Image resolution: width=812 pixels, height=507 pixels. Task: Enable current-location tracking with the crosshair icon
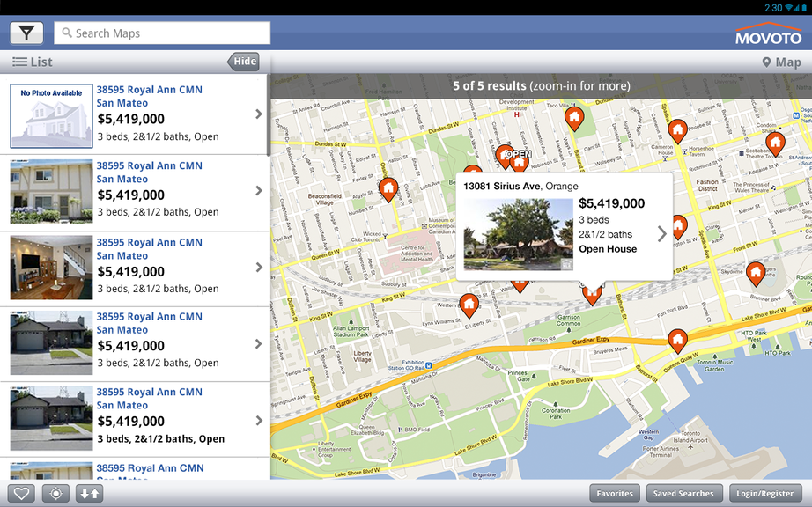(x=55, y=493)
